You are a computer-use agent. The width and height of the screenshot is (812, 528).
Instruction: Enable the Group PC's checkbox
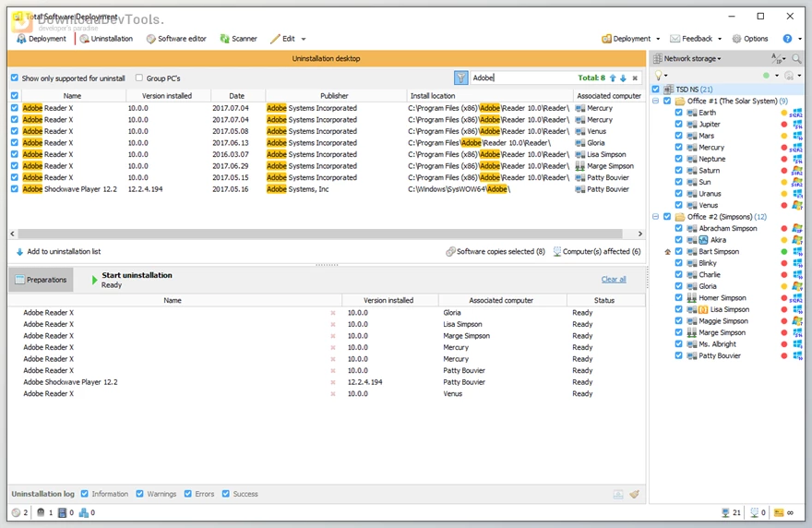point(139,78)
